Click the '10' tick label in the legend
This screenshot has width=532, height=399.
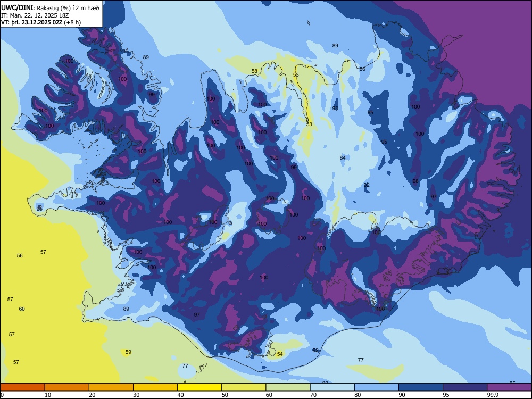pyautogui.click(x=48, y=395)
